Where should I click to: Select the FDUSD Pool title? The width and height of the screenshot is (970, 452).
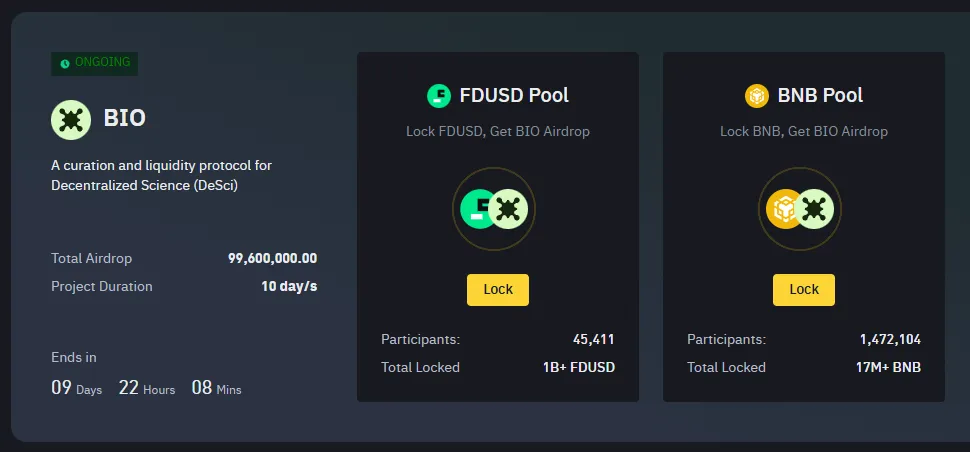[514, 96]
